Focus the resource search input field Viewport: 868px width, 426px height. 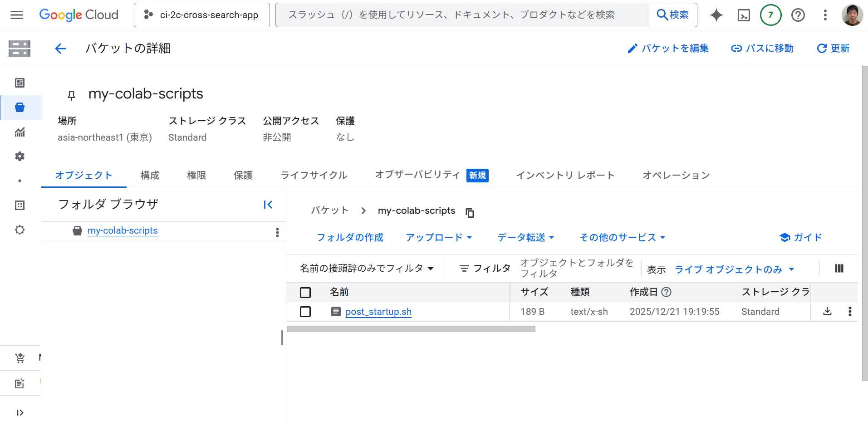462,15
